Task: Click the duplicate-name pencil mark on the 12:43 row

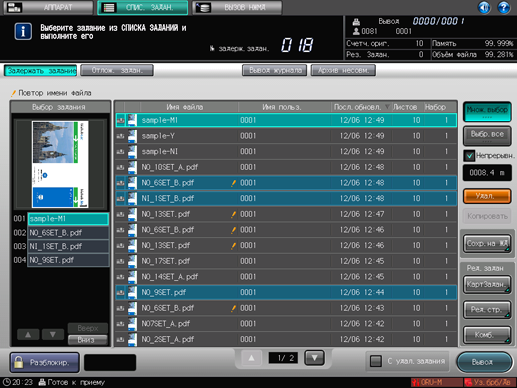Action: [x=233, y=308]
